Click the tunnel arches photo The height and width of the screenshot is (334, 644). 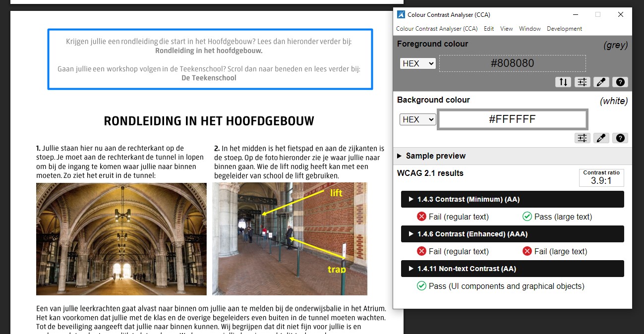pyautogui.click(x=121, y=239)
